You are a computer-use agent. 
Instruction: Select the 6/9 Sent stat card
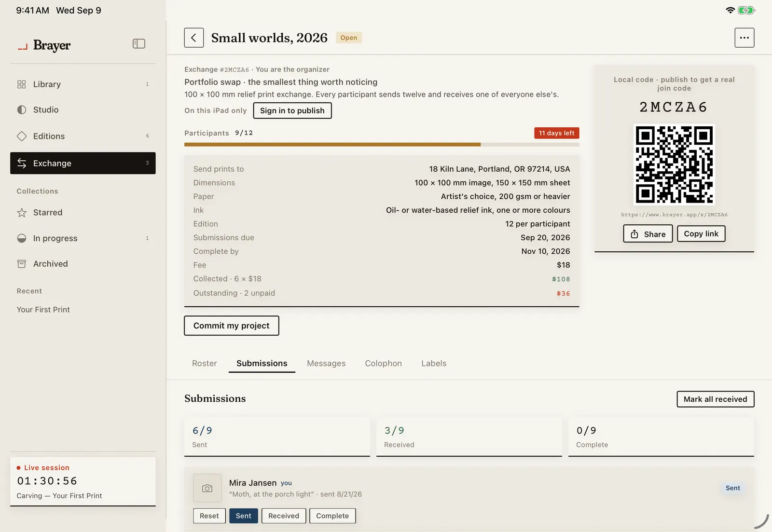pos(277,437)
